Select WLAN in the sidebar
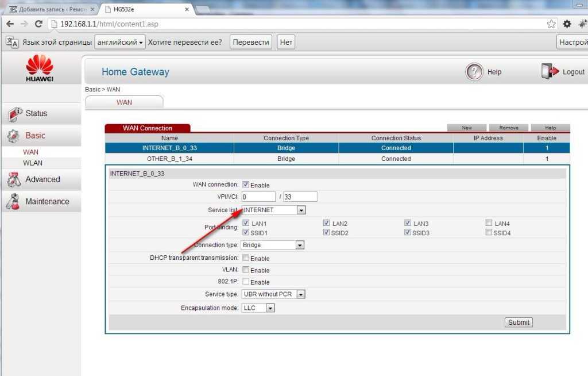The image size is (588, 376). (33, 163)
